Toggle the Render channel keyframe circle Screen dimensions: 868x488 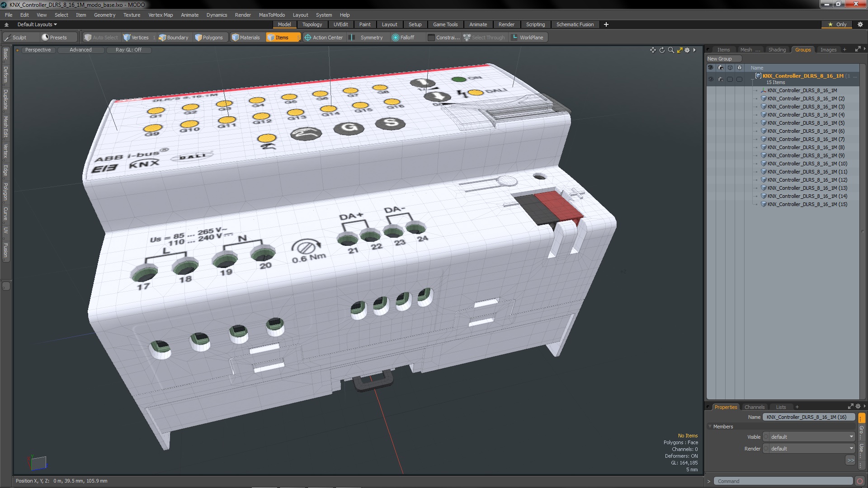tap(766, 449)
